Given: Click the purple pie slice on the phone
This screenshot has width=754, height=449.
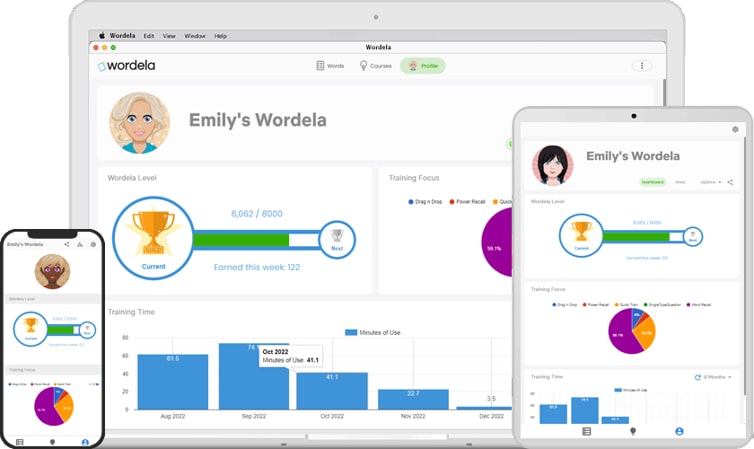Looking at the screenshot, I should (x=45, y=408).
